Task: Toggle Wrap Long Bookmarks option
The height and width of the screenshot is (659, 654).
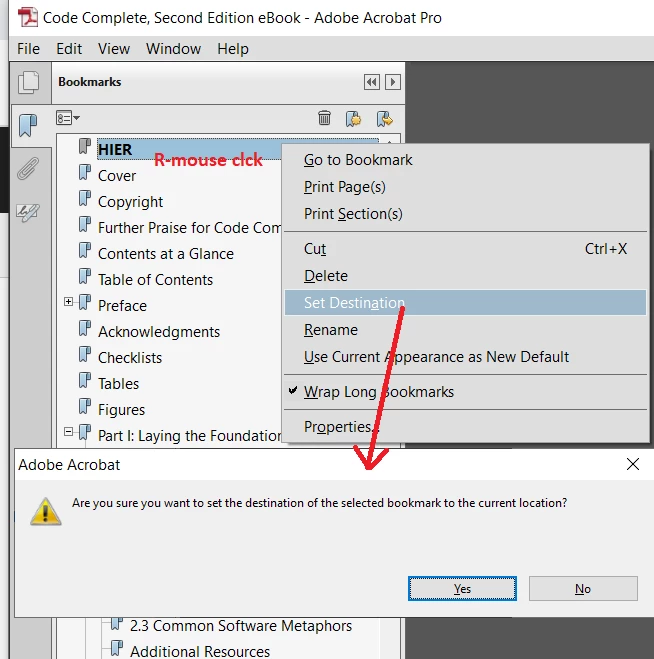Action: click(x=465, y=392)
